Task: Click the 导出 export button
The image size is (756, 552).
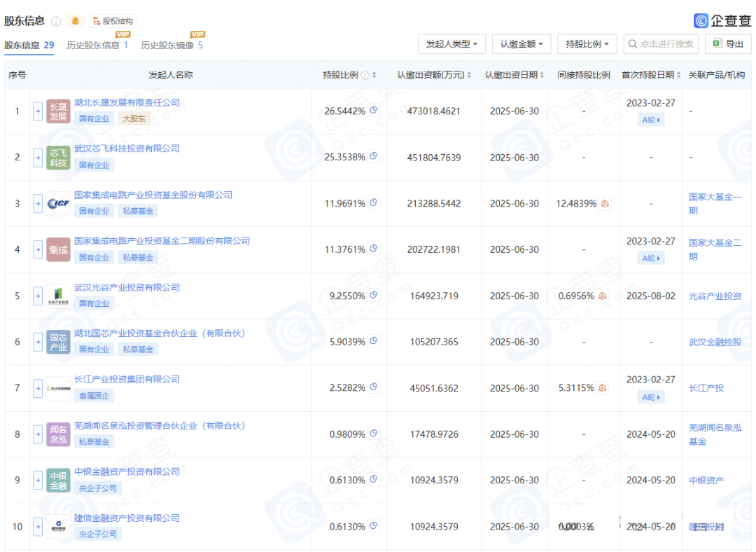Action: coord(728,44)
